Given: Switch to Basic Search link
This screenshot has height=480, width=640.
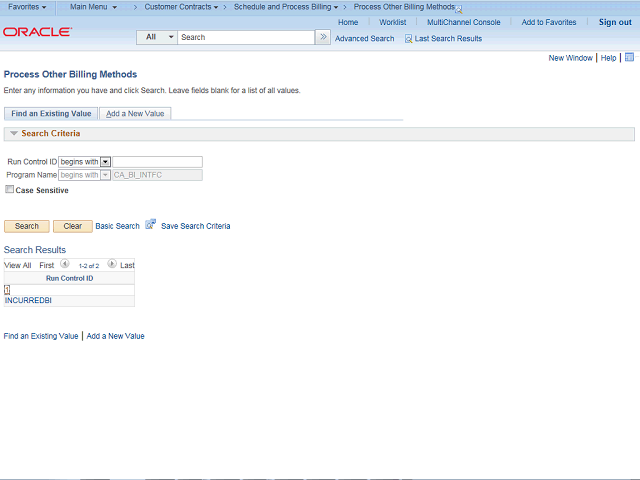Looking at the screenshot, I should tap(118, 226).
